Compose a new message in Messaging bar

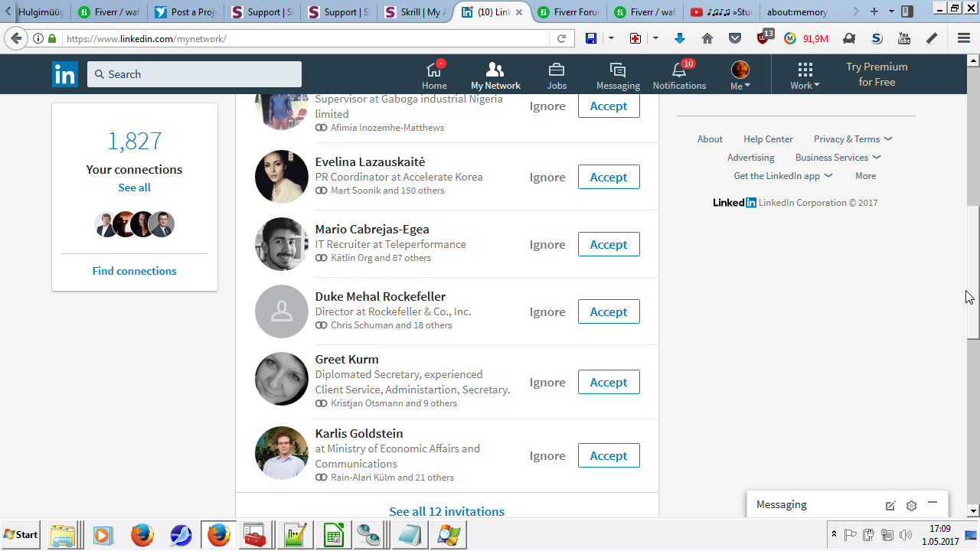coord(890,505)
